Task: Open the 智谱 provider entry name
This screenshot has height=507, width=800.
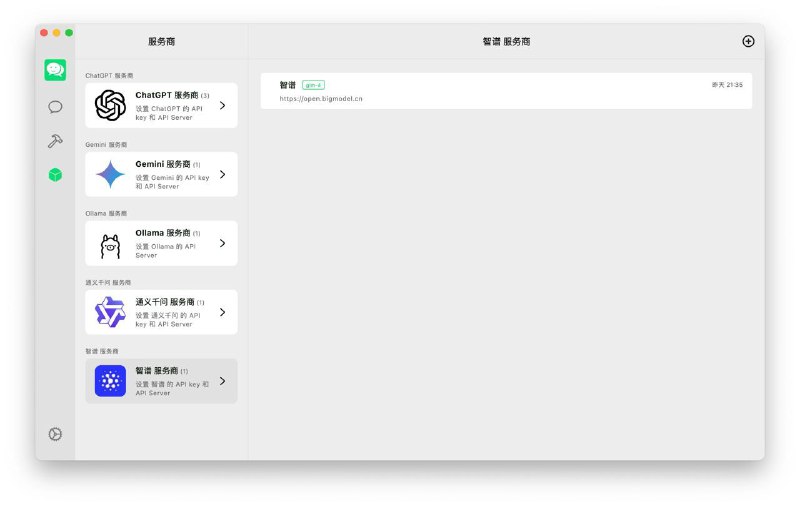Action: tap(288, 85)
